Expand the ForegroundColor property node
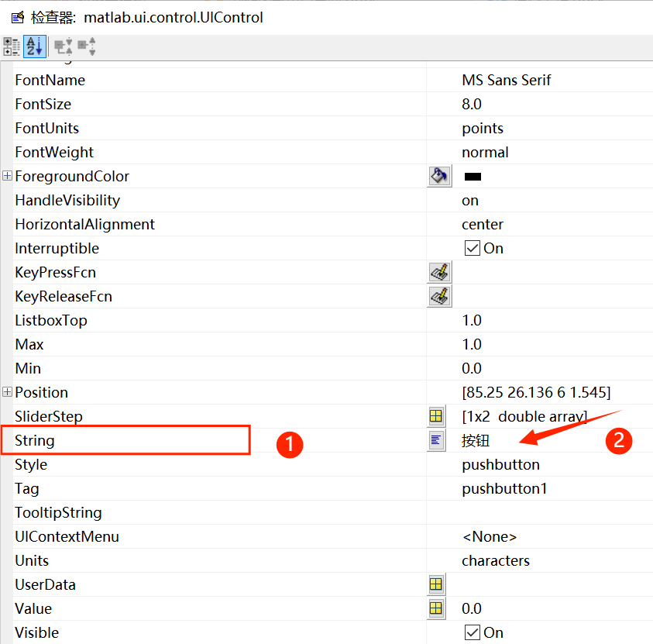Screen dimensions: 653x644 [x=8, y=176]
